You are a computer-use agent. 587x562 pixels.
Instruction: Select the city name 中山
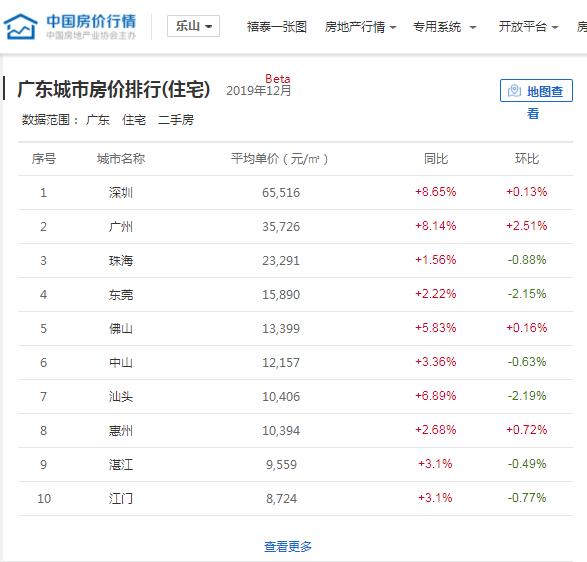121,362
